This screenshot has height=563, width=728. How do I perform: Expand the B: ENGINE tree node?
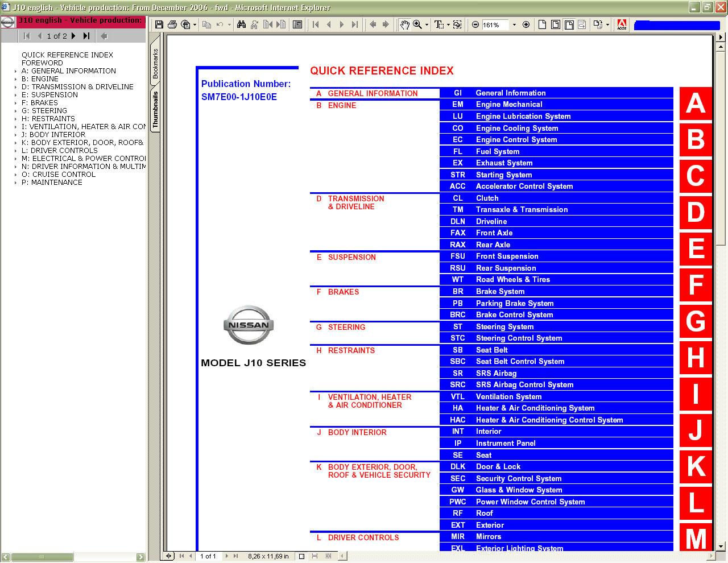(15, 79)
